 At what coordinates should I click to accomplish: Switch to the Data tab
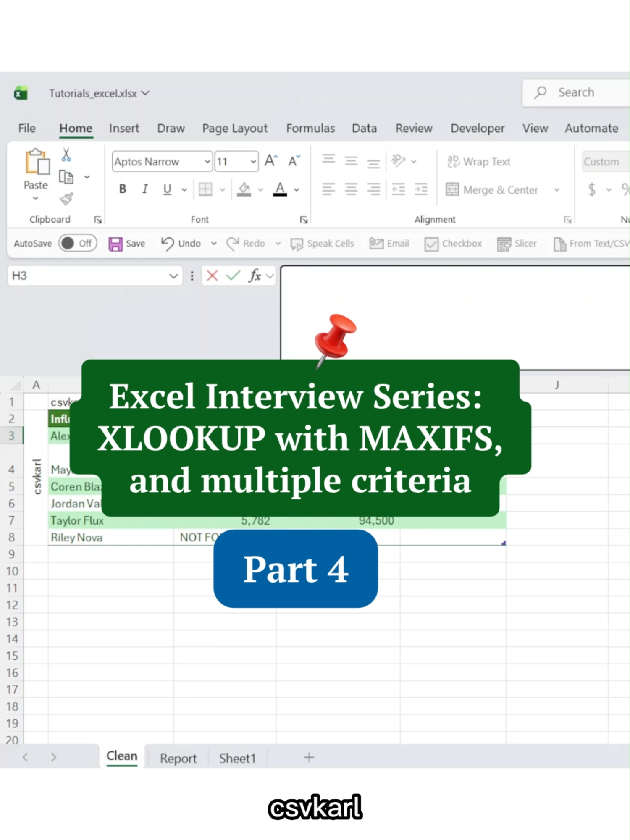pyautogui.click(x=364, y=128)
